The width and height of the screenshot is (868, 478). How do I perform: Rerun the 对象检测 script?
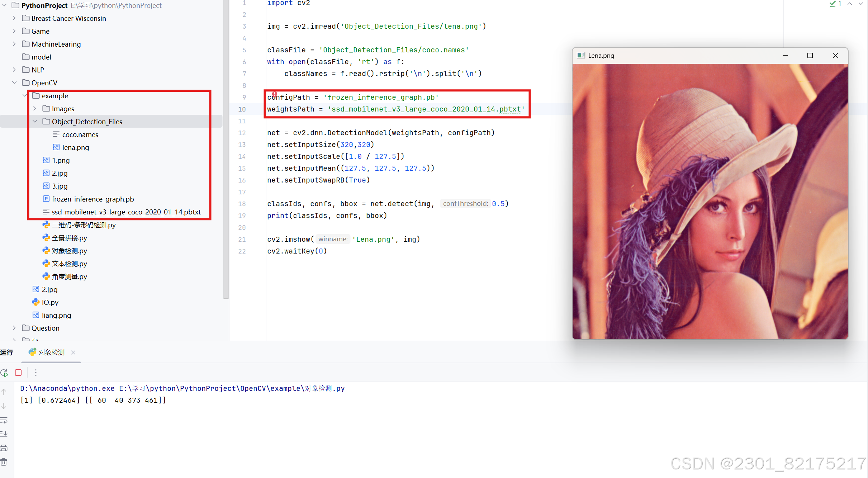pos(4,373)
